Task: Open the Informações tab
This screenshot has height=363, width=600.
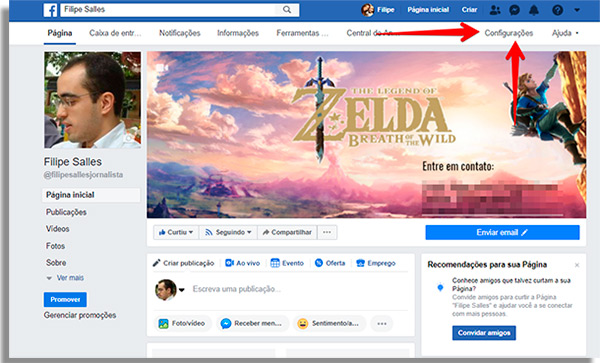Action: pyautogui.click(x=238, y=33)
